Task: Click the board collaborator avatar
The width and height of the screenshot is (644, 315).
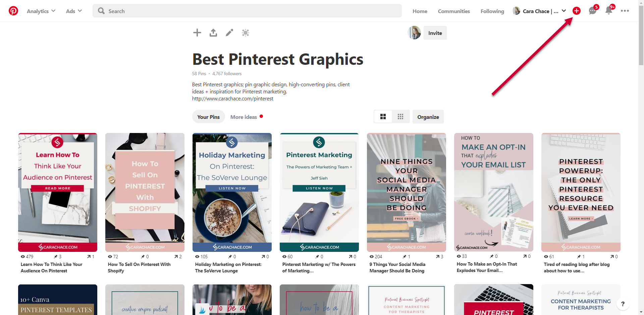Action: (414, 33)
